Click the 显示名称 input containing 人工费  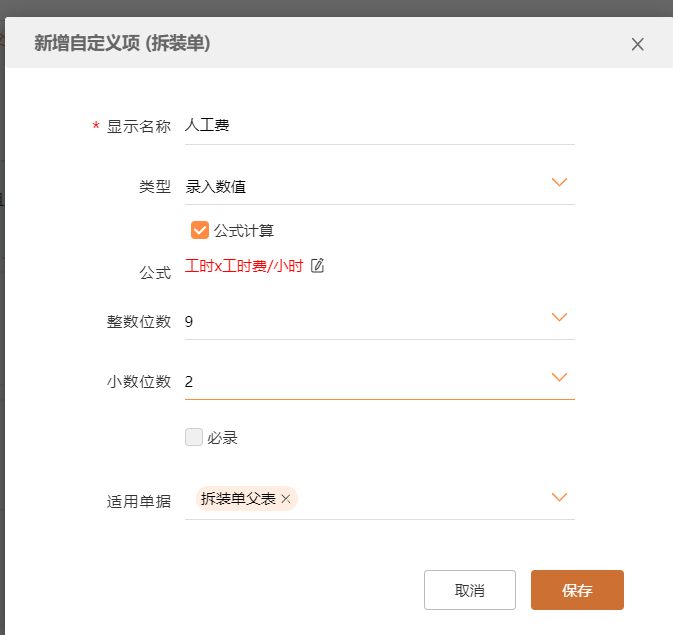pos(378,126)
